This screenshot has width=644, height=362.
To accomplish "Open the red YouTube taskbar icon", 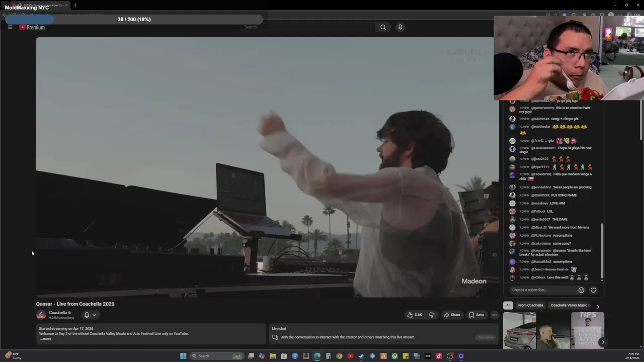I will (x=350, y=356).
